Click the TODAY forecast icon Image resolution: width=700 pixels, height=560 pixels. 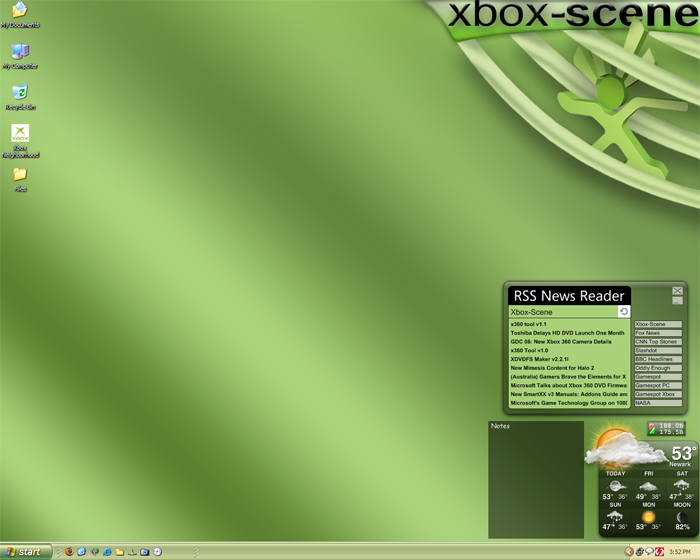615,486
